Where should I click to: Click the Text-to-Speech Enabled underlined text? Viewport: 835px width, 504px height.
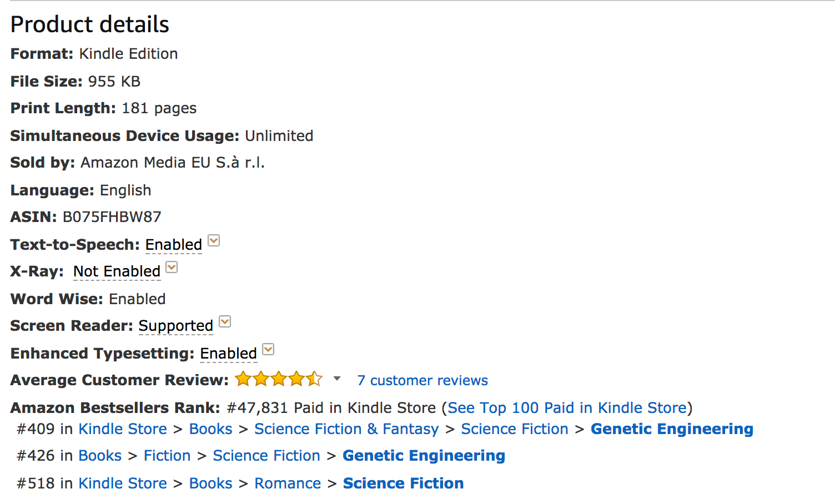[174, 245]
